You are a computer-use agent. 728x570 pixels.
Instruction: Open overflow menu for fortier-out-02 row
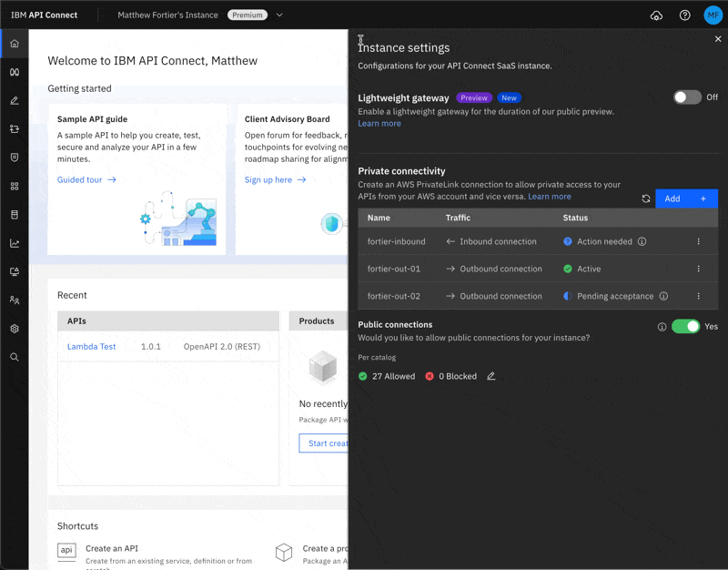click(699, 296)
